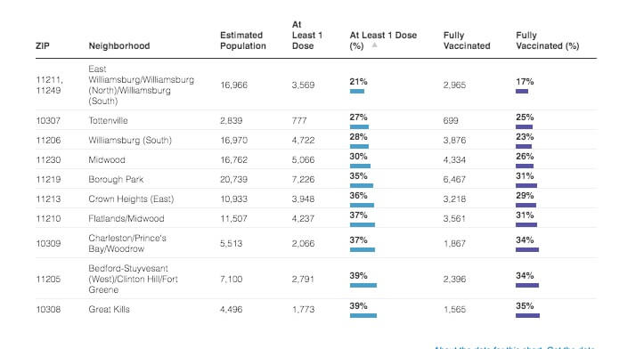Image resolution: width=644 pixels, height=349 pixels.
Task: Click the Fully Vaccinated column header
Action: tap(467, 40)
